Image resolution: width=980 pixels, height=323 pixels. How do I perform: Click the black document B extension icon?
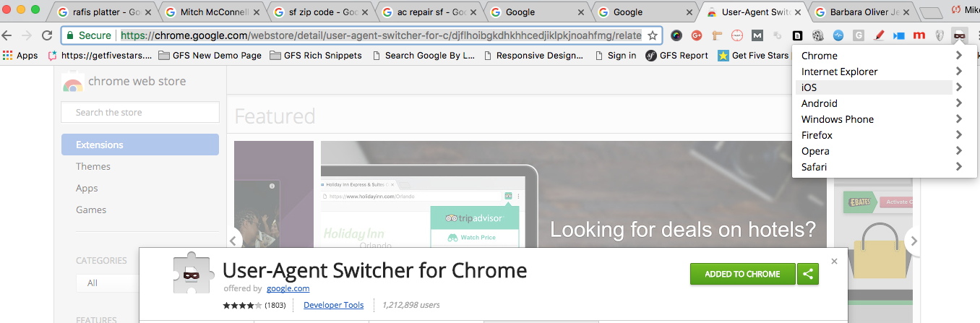tap(798, 35)
